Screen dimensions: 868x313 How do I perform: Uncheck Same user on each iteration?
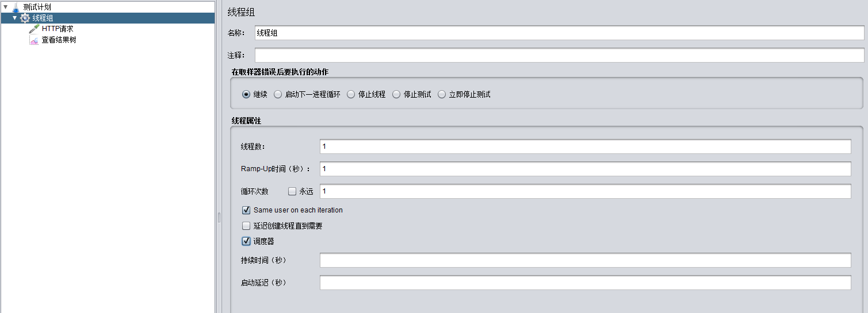[x=246, y=210]
